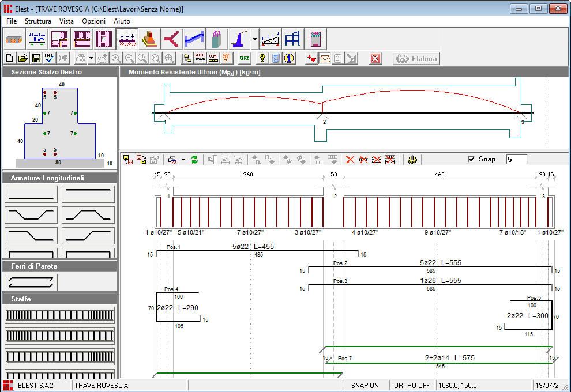Expand the print dropdown arrow
The width and height of the screenshot is (571, 392).
(x=91, y=59)
